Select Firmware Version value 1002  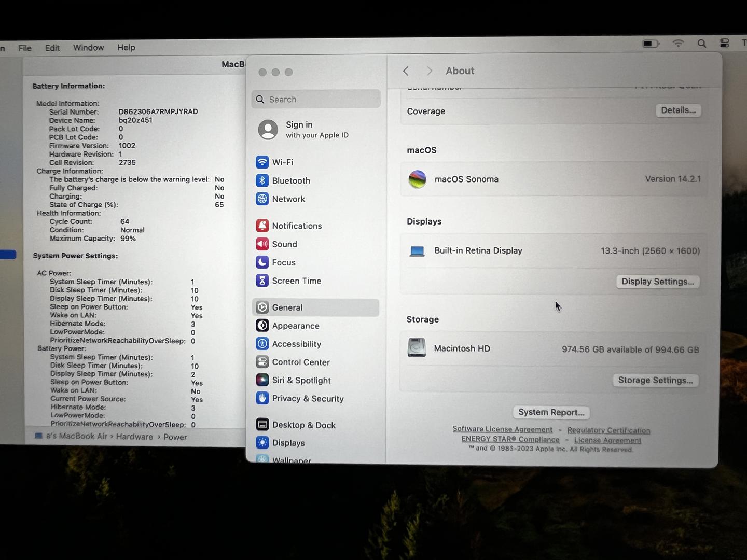coord(127,146)
